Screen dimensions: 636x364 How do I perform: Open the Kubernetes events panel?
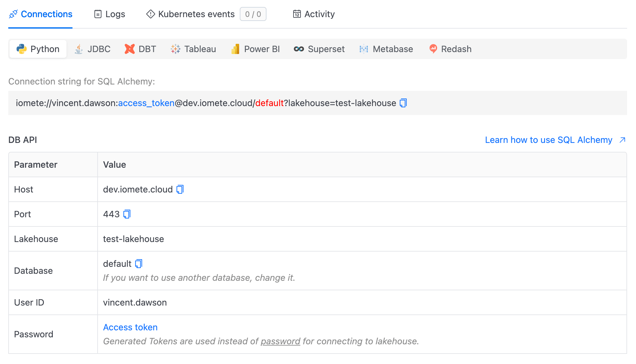click(x=196, y=14)
